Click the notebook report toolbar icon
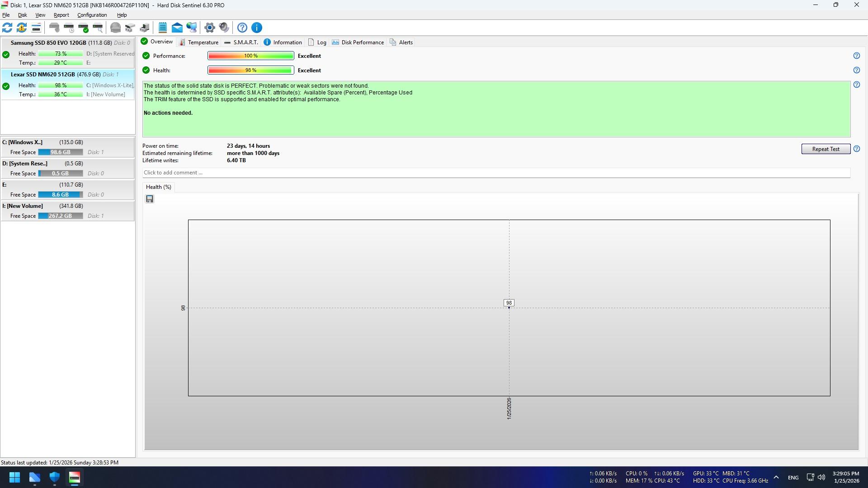 [x=163, y=28]
